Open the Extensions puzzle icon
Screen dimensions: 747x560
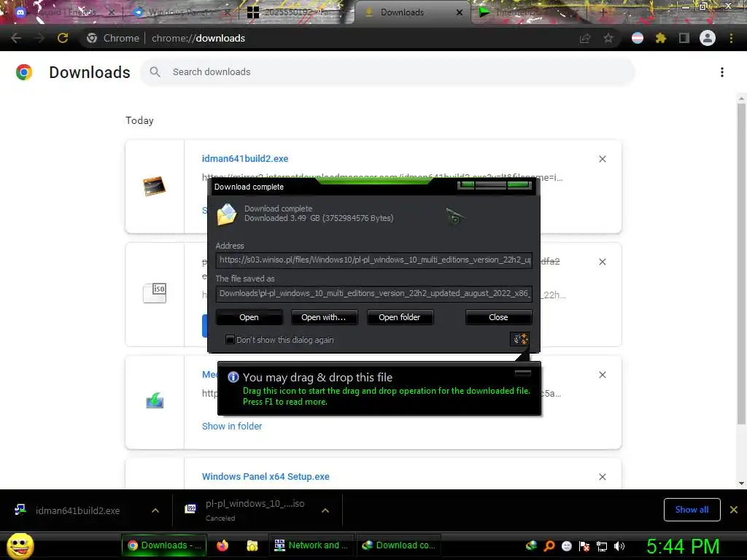(x=660, y=38)
